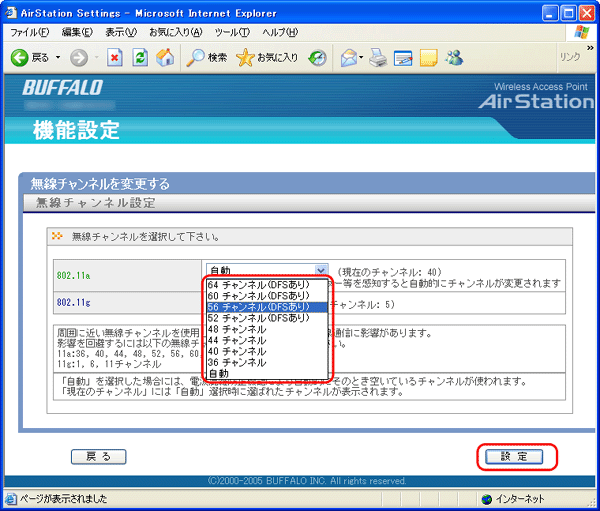
Task: Click the History icon in toolbar
Action: tap(318, 57)
